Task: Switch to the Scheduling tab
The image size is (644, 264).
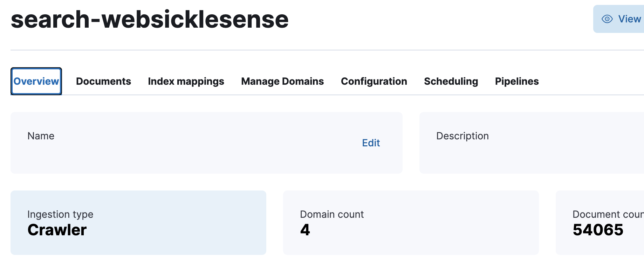Action: (451, 81)
